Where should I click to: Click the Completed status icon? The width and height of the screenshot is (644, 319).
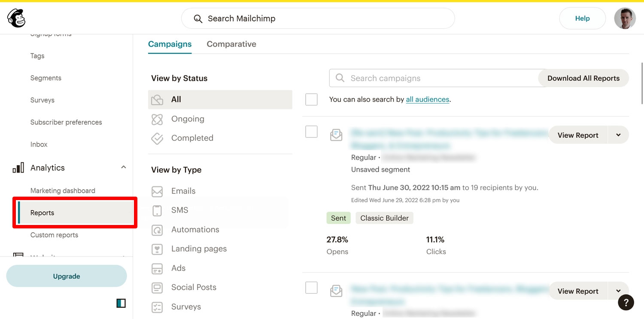point(157,138)
